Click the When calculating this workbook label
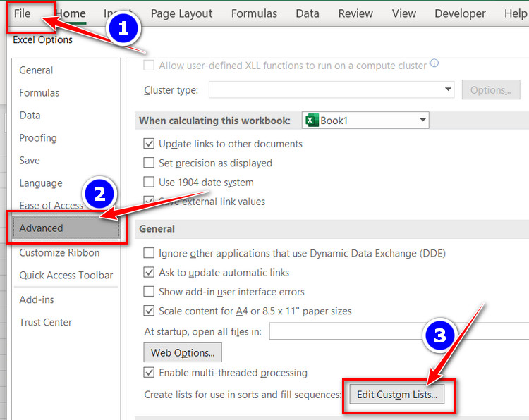 tap(214, 121)
